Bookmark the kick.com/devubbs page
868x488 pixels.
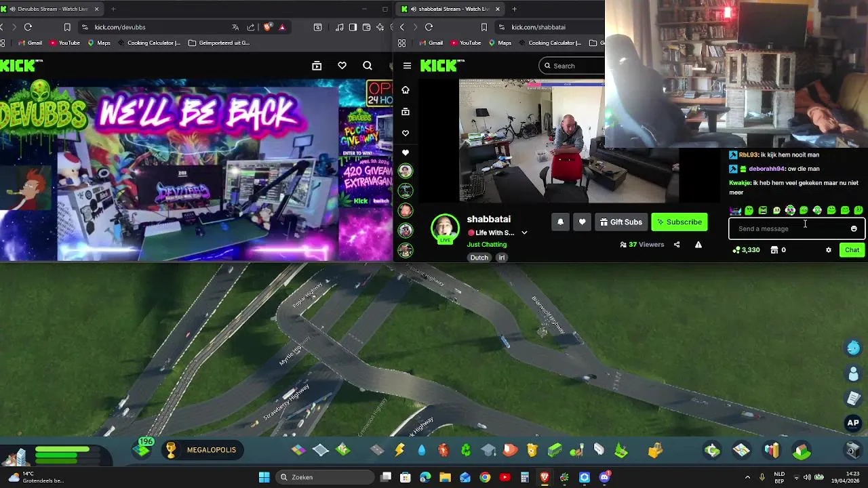tap(67, 27)
